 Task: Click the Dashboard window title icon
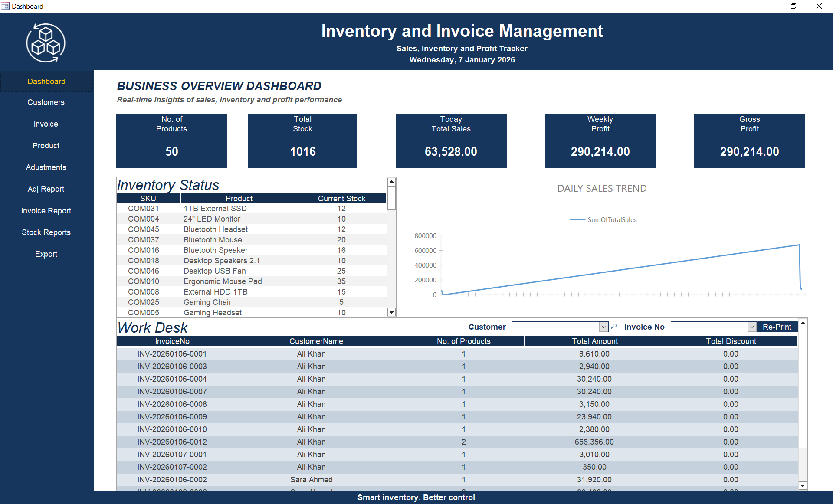pos(5,6)
